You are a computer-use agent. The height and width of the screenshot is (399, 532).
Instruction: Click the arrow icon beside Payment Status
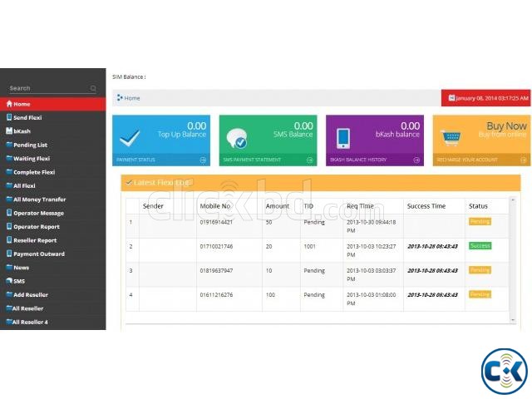204,160
